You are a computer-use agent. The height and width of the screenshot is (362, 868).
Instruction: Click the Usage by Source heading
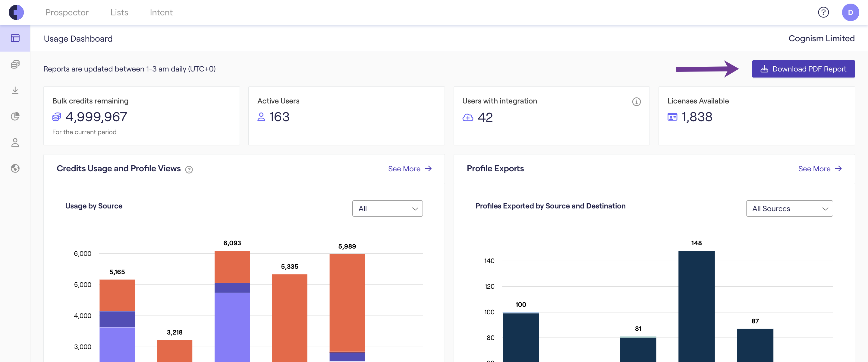pyautogui.click(x=94, y=206)
